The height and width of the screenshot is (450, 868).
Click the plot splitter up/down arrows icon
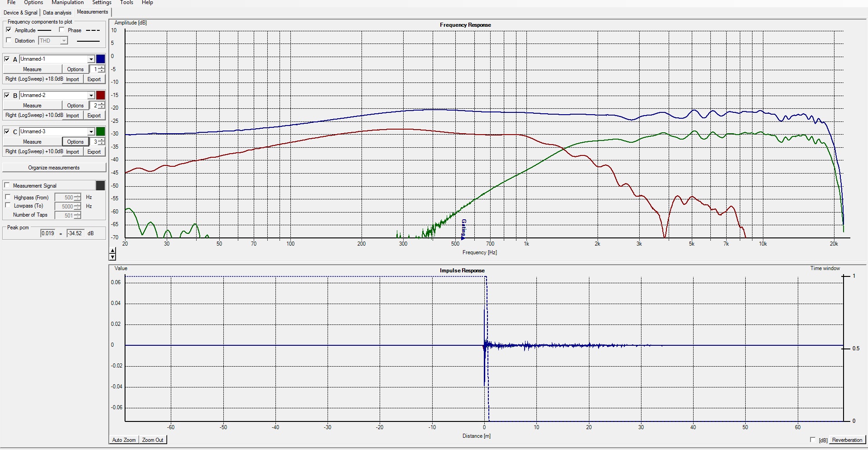pos(113,254)
